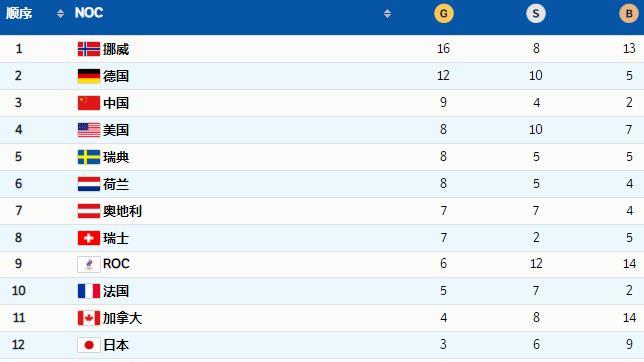This screenshot has height=362, width=644.
Task: Click the silver medal S icon
Action: [x=536, y=14]
